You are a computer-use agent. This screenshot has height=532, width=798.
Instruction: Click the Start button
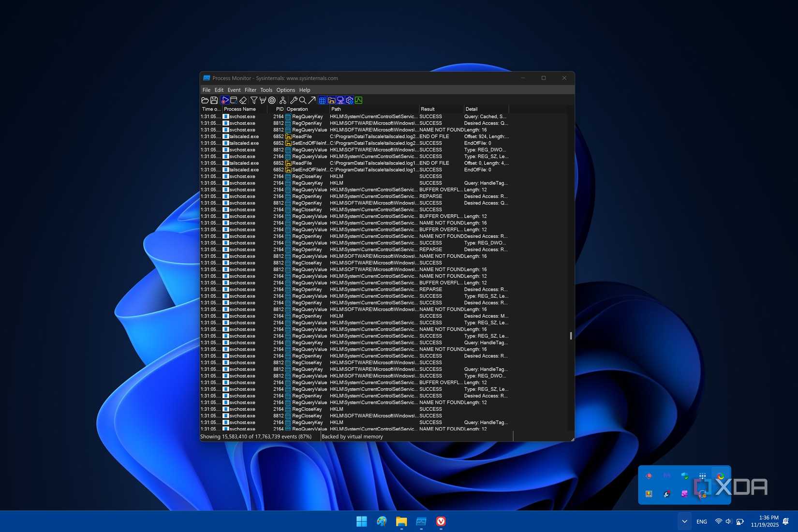361,521
